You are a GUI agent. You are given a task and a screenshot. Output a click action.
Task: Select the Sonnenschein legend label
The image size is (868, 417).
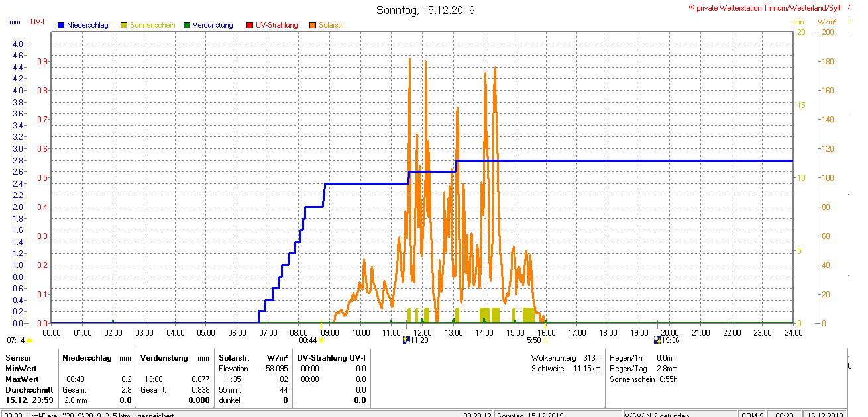tap(152, 25)
